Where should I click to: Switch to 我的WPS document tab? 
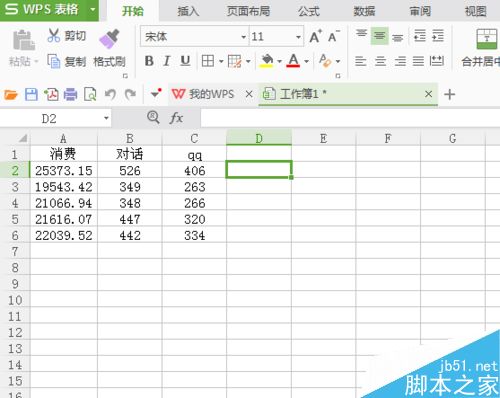click(x=212, y=94)
